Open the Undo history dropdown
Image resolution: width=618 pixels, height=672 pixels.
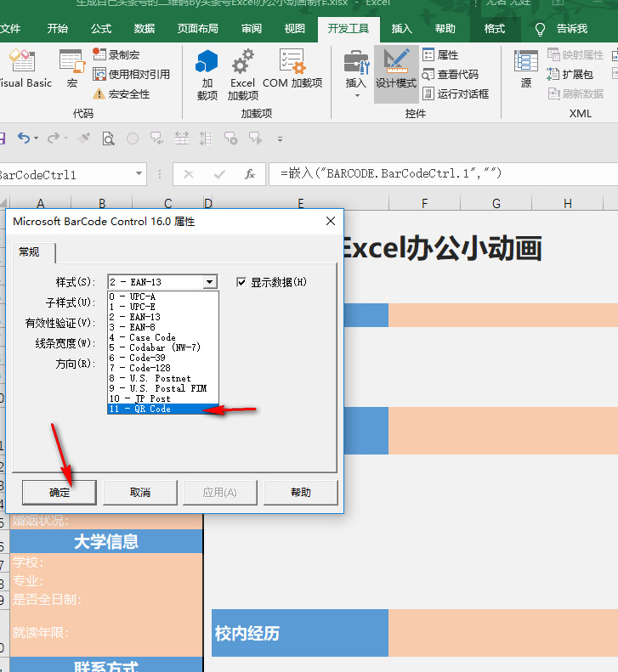36,138
